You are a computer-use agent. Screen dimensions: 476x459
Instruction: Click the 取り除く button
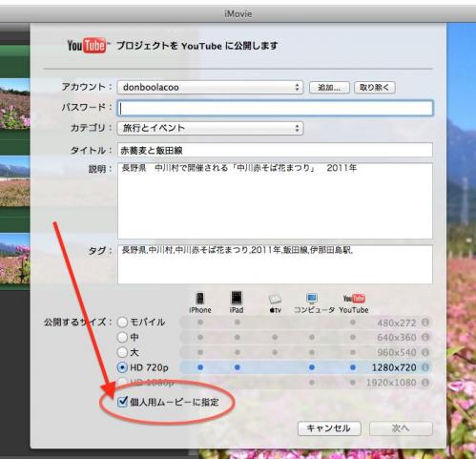(375, 88)
